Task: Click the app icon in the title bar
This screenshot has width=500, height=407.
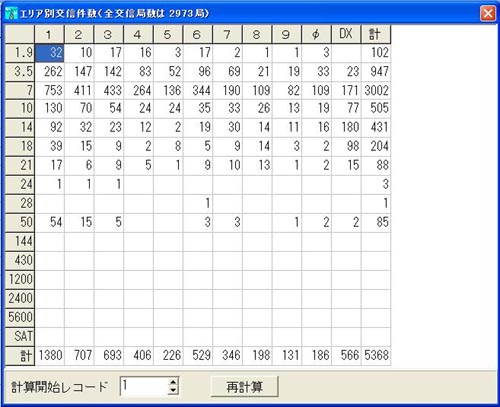Action: click(x=11, y=13)
